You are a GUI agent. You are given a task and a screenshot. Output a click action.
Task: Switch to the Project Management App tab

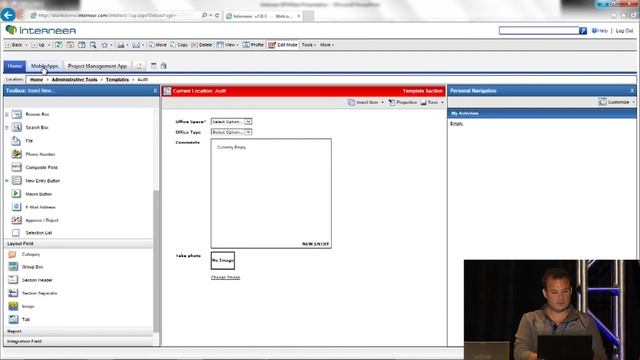coord(98,66)
